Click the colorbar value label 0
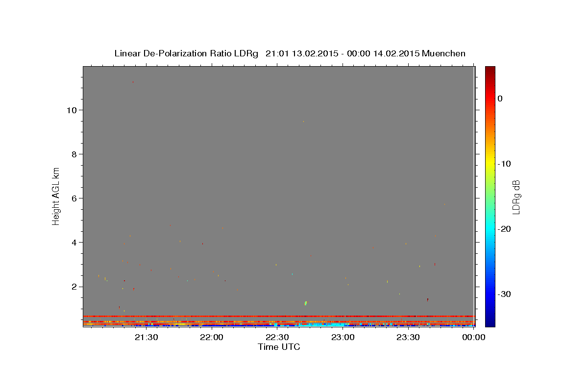588x392 pixels. point(500,98)
